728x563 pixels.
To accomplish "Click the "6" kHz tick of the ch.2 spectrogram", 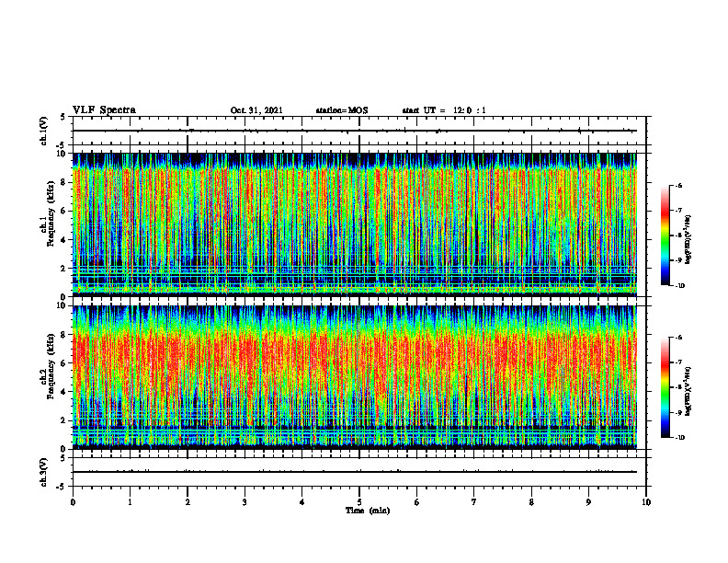I will 64,363.
